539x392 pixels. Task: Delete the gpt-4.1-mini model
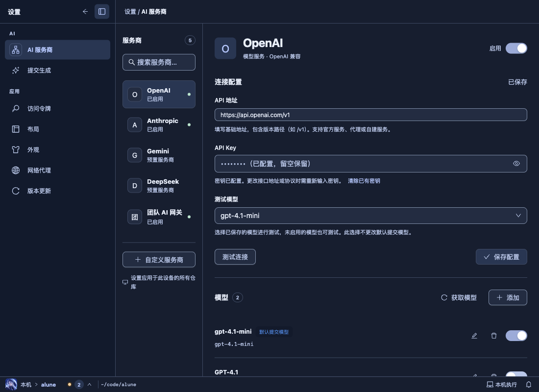pyautogui.click(x=494, y=336)
